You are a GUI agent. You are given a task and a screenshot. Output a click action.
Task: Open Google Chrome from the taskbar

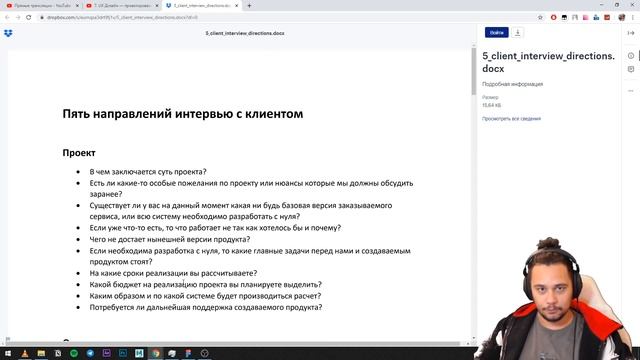tap(156, 353)
